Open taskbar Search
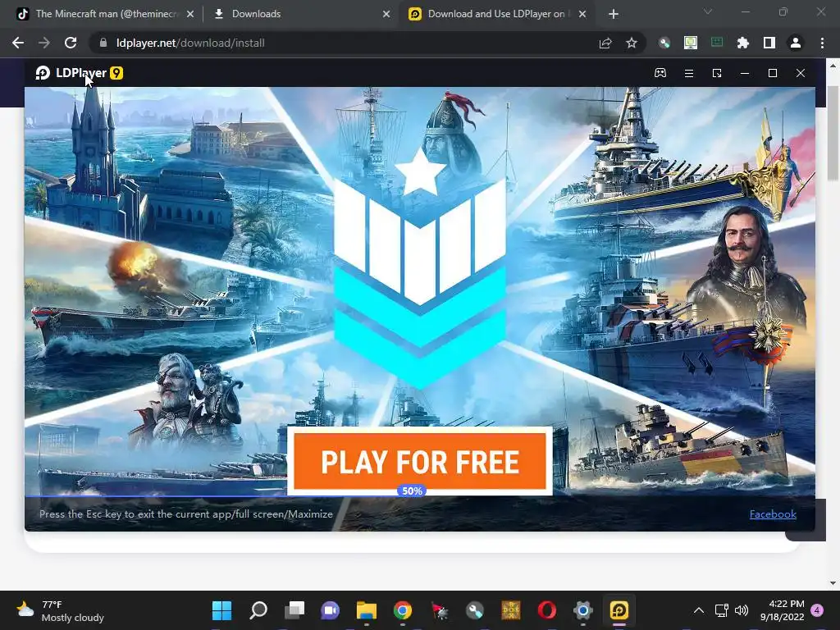This screenshot has height=630, width=840. [x=258, y=610]
